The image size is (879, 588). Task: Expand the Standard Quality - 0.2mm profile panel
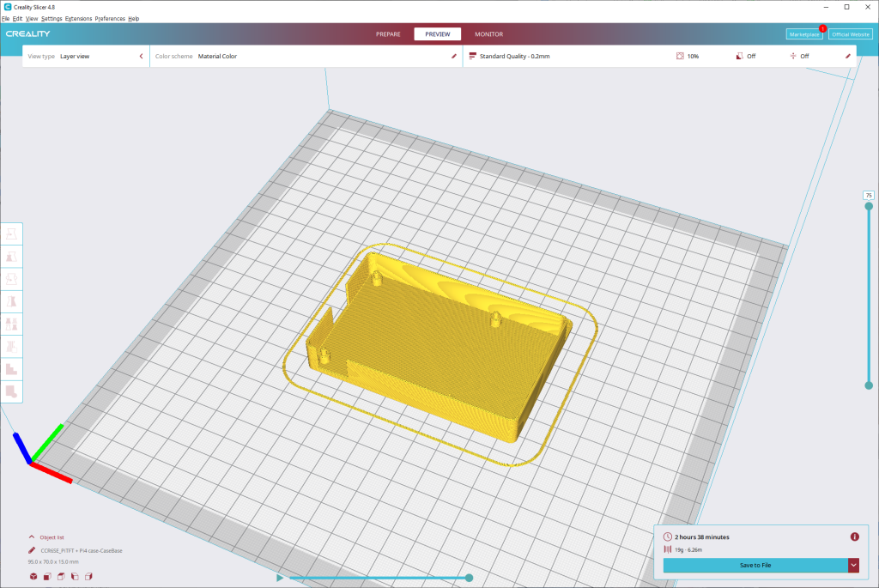pos(660,56)
